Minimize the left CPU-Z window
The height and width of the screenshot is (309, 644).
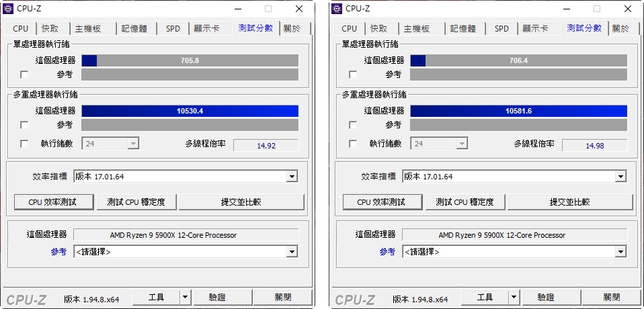(x=238, y=9)
